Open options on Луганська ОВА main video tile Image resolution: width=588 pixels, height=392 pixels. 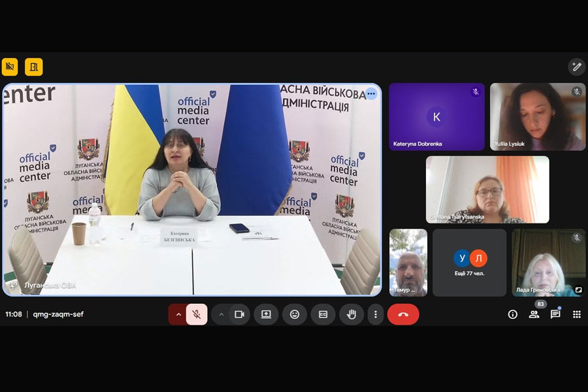[x=371, y=93]
